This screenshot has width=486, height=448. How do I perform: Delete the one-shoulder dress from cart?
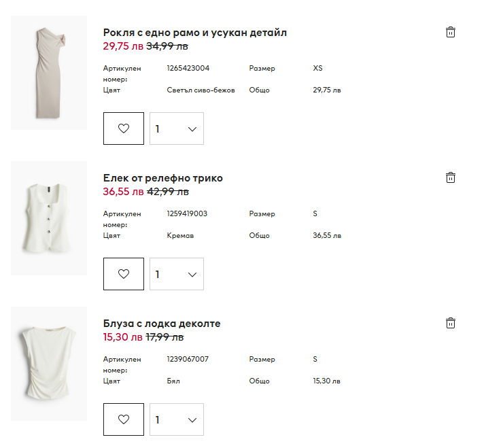click(x=450, y=32)
